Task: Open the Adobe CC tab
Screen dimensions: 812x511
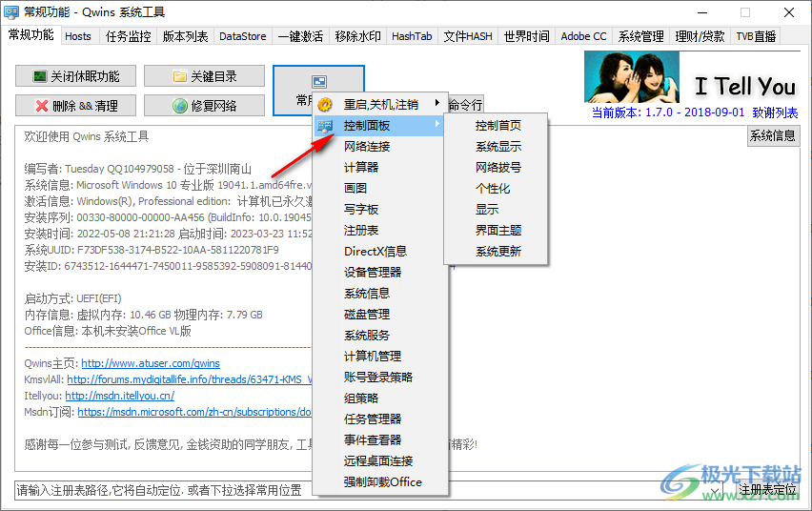Action: coord(583,36)
